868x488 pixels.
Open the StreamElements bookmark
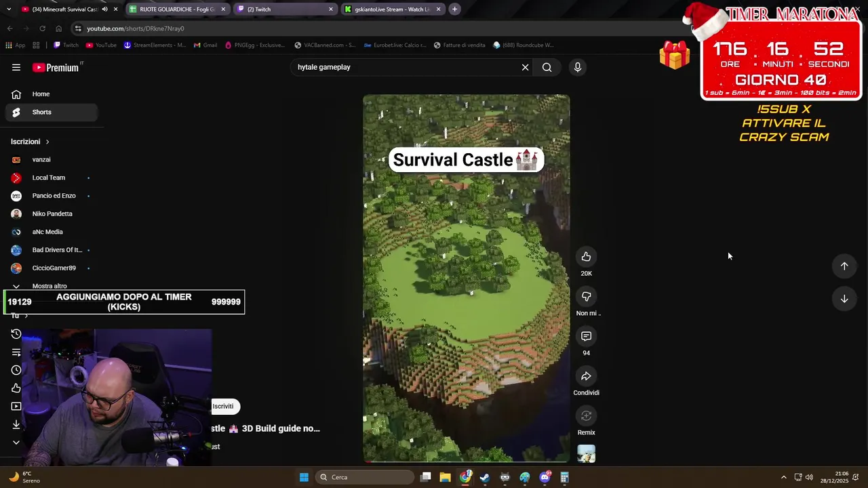pos(155,45)
